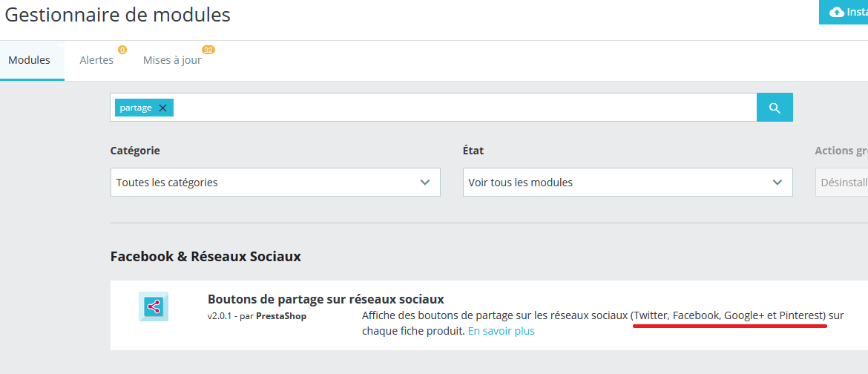Viewport: 868px width, 374px height.
Task: Switch to the Modules tab
Action: click(30, 60)
